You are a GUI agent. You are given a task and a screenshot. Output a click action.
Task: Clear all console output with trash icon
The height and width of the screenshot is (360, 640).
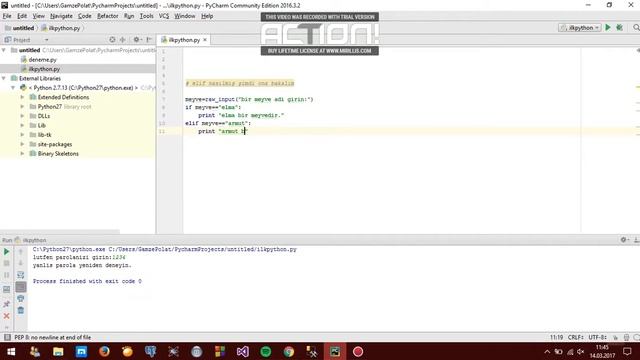pyautogui.click(x=21, y=311)
